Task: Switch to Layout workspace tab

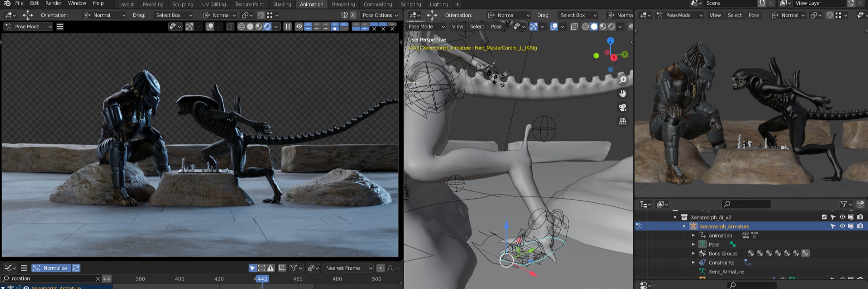Action: pos(126,4)
